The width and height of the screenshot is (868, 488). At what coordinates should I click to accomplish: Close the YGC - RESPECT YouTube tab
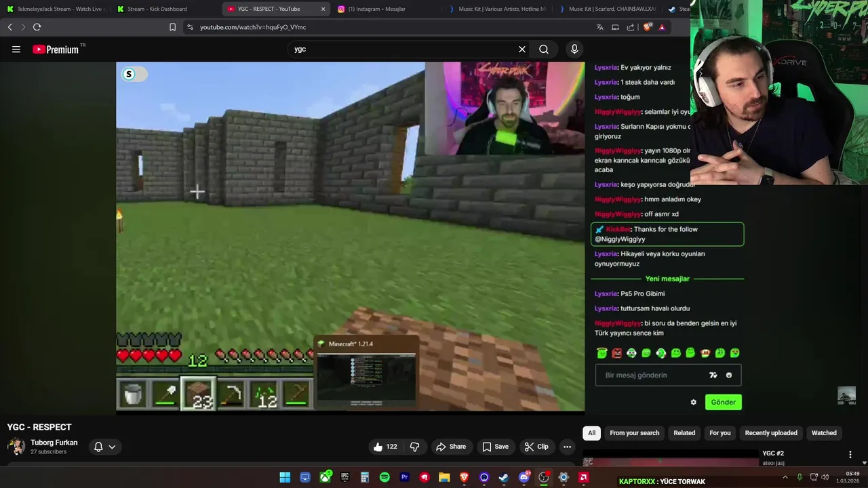tap(323, 9)
